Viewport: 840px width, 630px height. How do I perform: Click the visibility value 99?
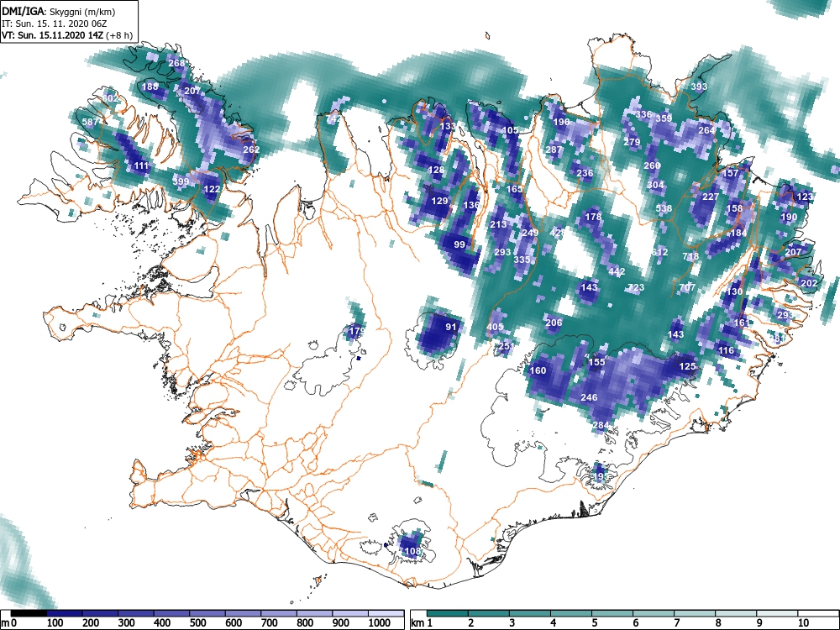(x=459, y=244)
